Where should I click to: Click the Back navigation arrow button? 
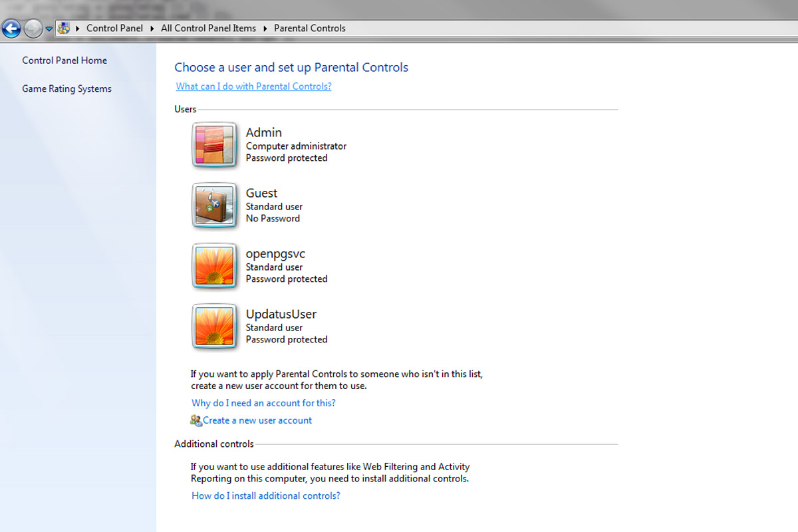tap(11, 29)
